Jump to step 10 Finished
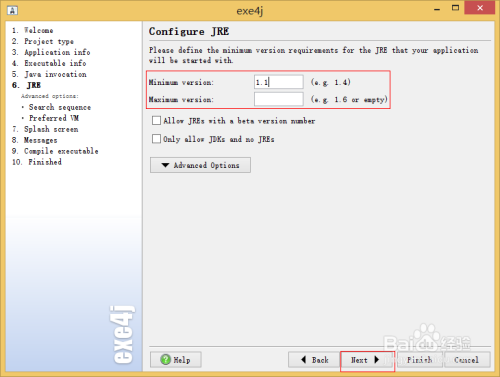The height and width of the screenshot is (377, 500). coord(37,162)
